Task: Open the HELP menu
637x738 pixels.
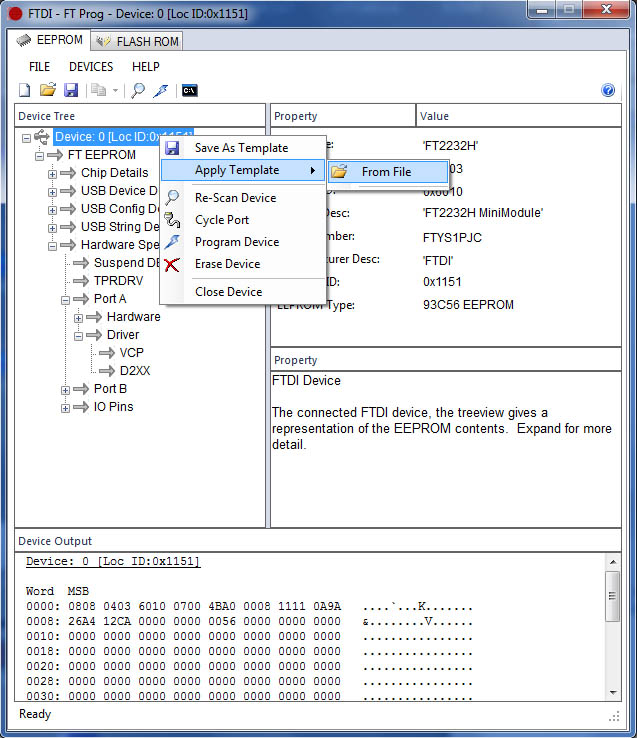Action: tap(145, 67)
